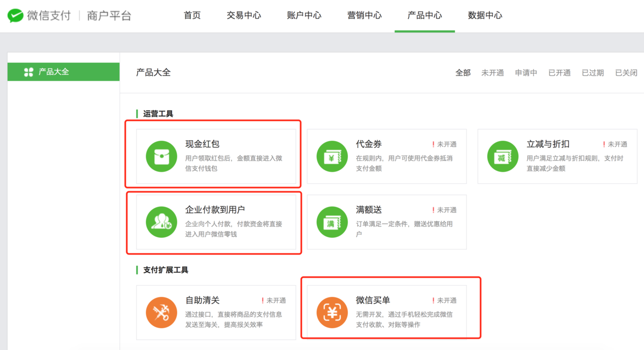This screenshot has width=644, height=350.
Task: Filter products by 未开通
Action: 492,73
